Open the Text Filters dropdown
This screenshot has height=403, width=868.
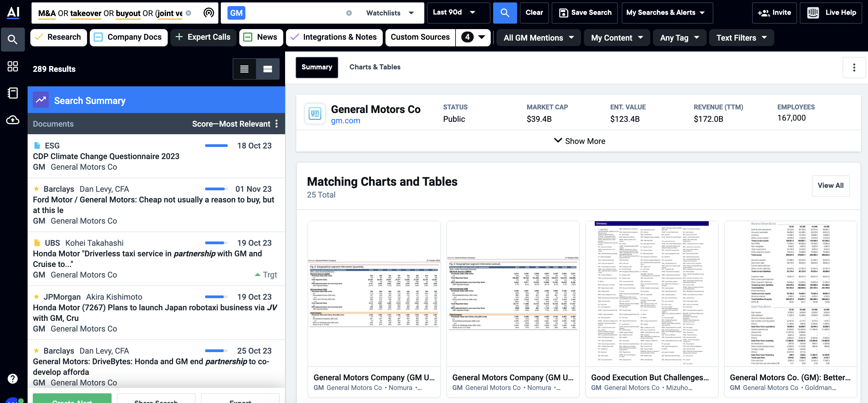(741, 38)
